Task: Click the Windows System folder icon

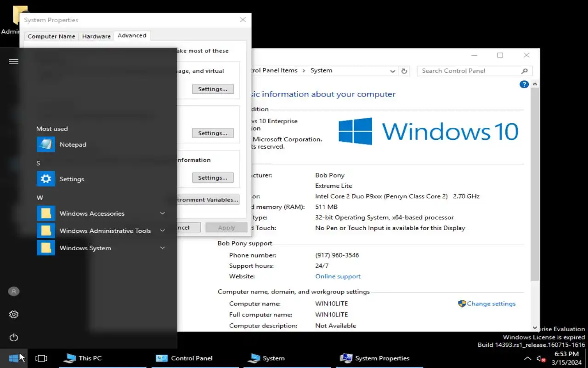Action: (46, 248)
